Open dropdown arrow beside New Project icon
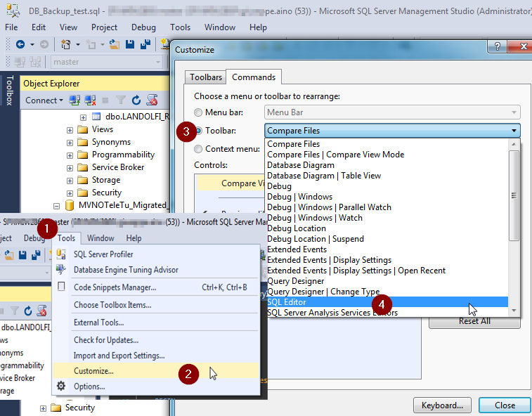 coord(78,44)
